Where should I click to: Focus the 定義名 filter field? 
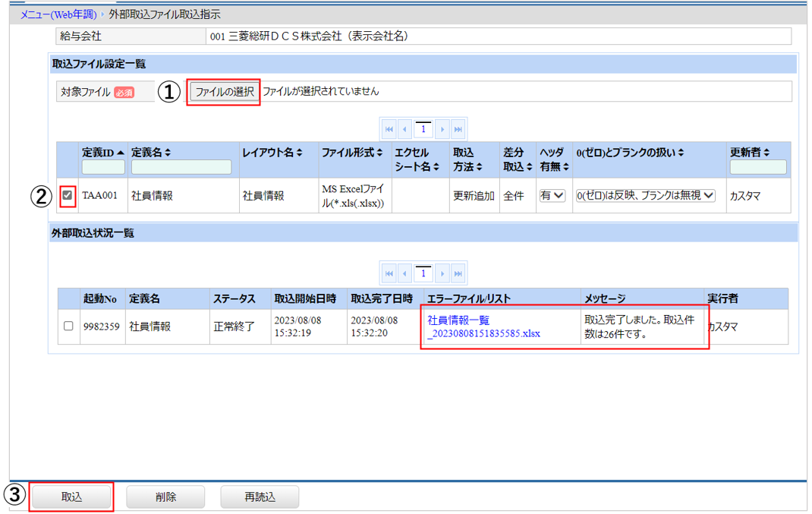point(181,167)
